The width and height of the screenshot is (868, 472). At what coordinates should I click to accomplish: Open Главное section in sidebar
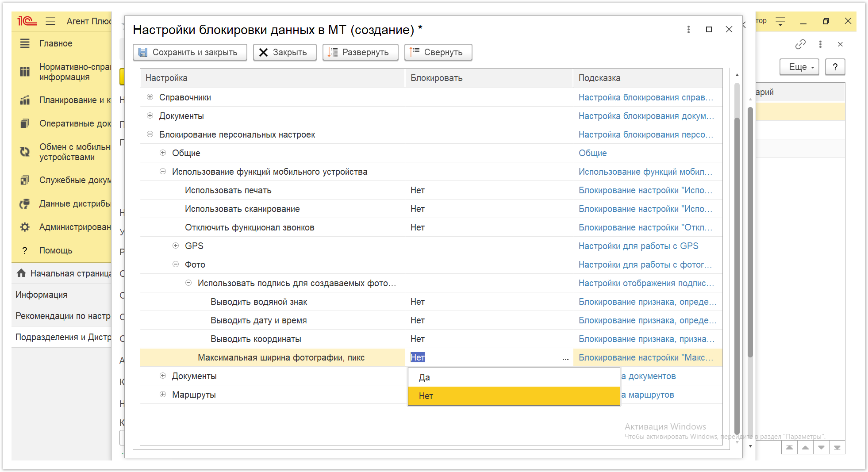(56, 43)
